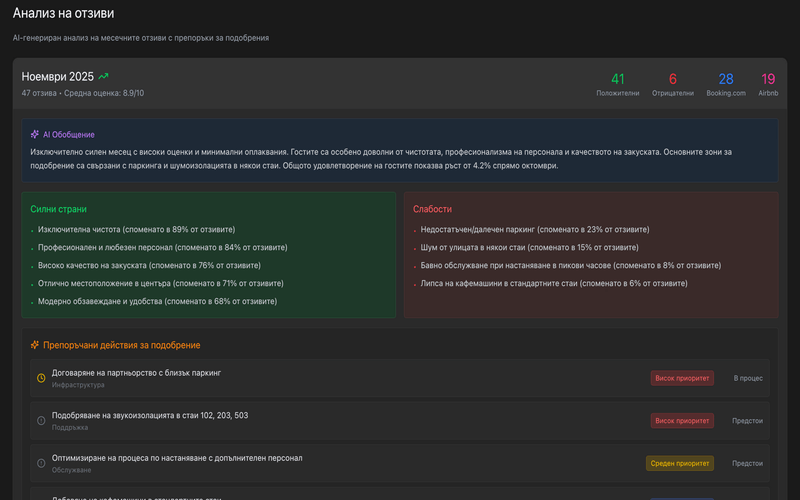Click the Среден приоритет badge
This screenshot has width=800, height=500.
click(x=680, y=463)
